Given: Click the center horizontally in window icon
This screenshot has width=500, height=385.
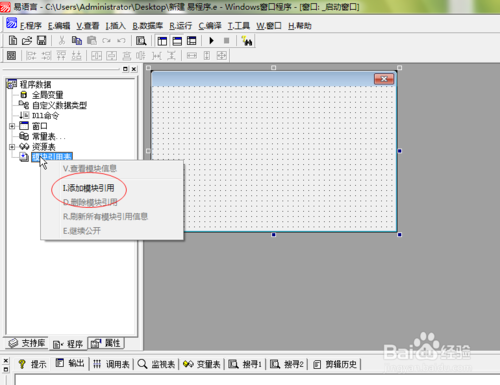Looking at the screenshot, I should click(97, 56).
